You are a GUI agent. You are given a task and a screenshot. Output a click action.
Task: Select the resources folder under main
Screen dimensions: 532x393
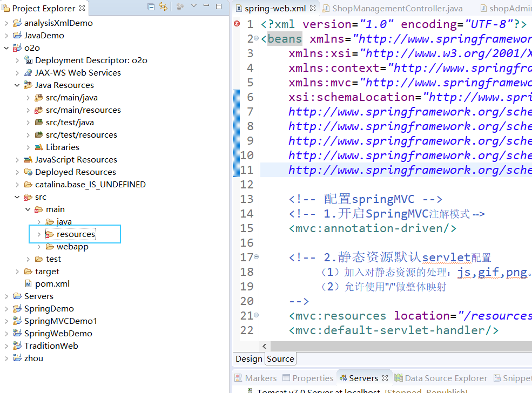tap(75, 234)
